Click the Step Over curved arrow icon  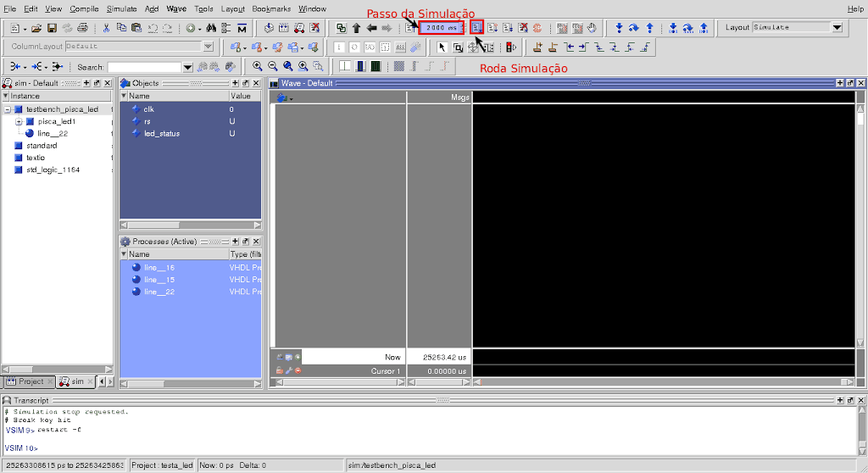(x=634, y=28)
